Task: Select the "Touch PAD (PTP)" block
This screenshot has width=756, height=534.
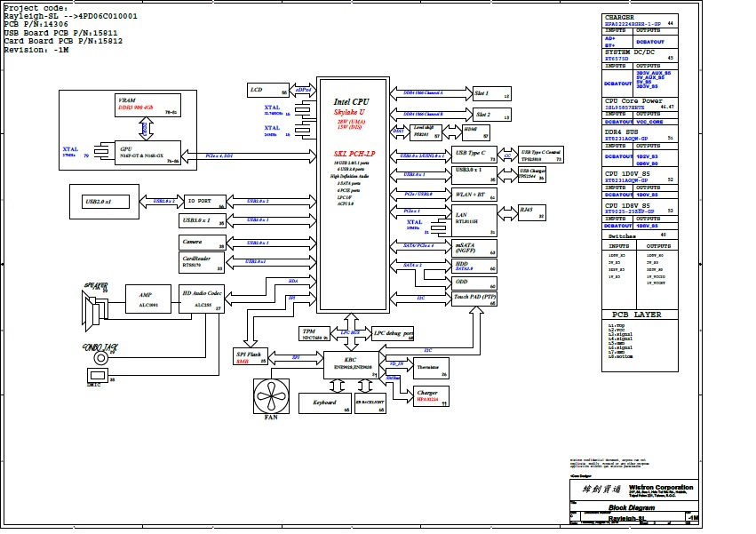Action: (x=474, y=299)
